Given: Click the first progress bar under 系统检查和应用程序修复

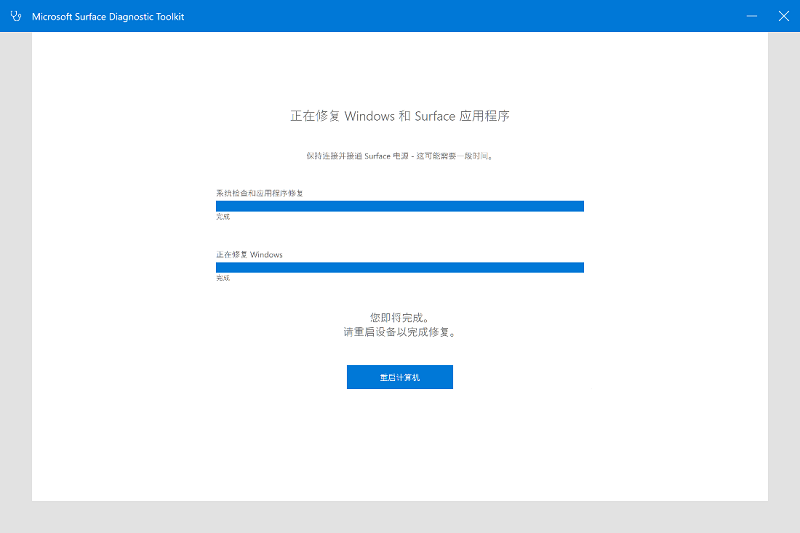Looking at the screenshot, I should point(399,206).
